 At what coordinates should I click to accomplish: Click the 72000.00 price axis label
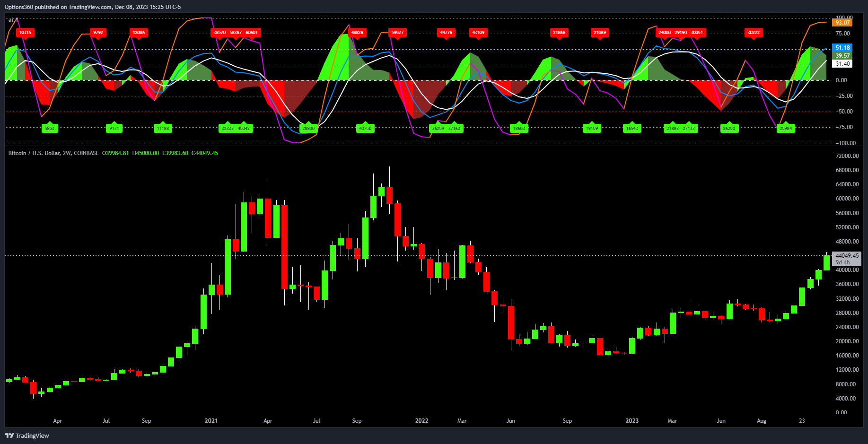(x=847, y=156)
